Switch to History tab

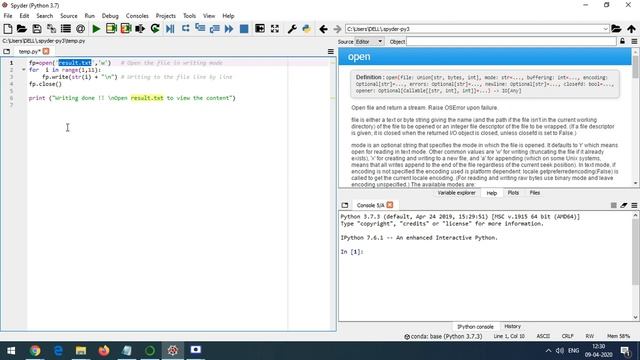pos(512,327)
